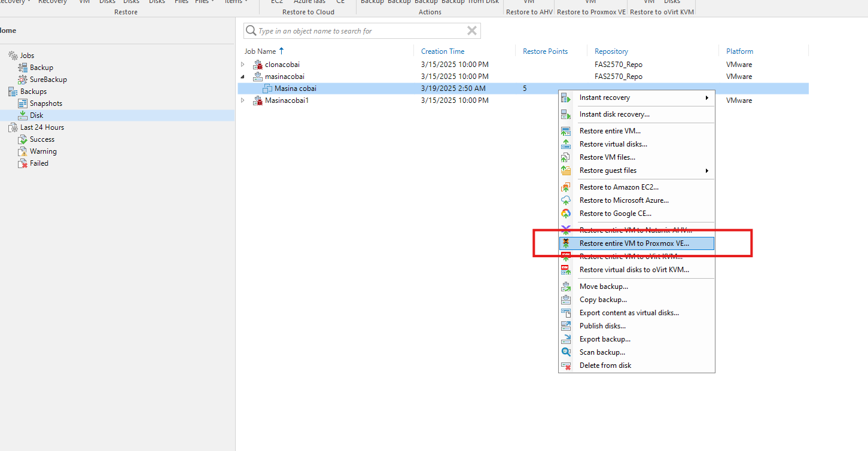Click the Snapshots icon in tree
Screen dimensions: 868x451
coord(23,103)
